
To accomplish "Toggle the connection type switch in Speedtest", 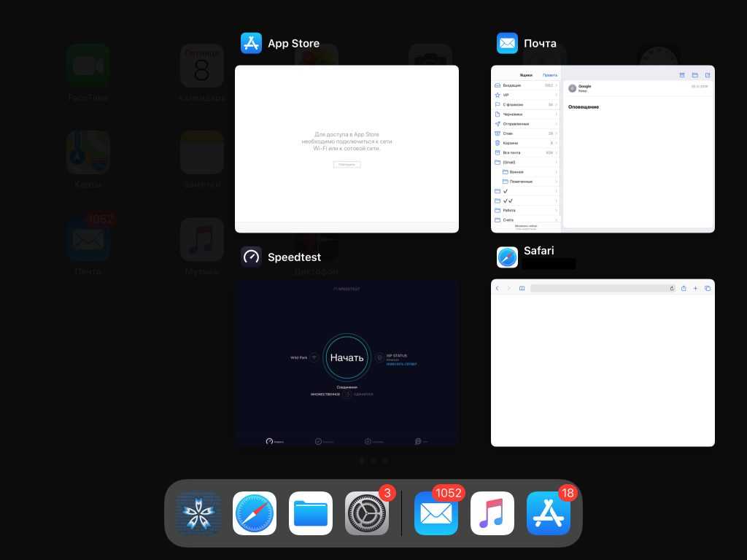I will pos(348,394).
